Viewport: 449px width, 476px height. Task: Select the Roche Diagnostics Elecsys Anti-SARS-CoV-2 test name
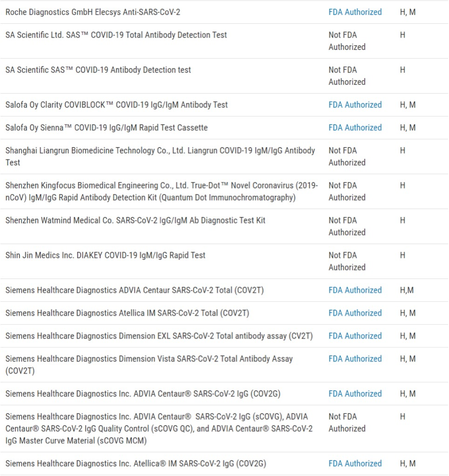click(x=93, y=12)
